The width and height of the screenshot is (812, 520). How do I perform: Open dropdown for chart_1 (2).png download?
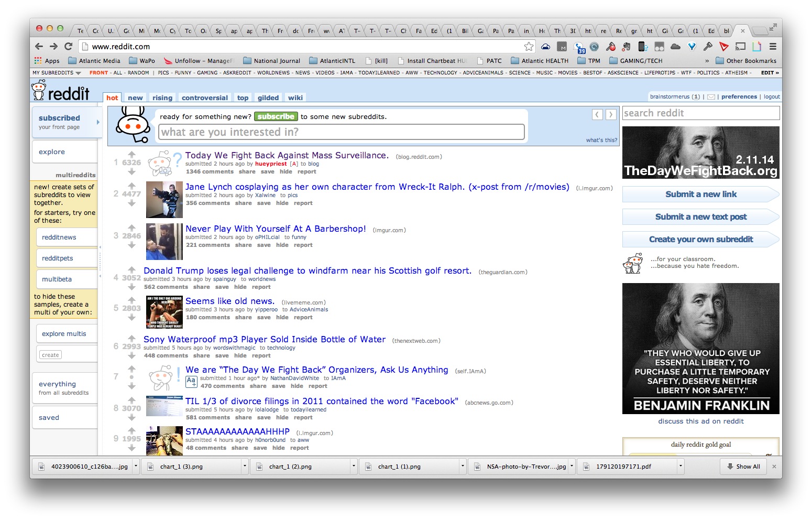354,466
